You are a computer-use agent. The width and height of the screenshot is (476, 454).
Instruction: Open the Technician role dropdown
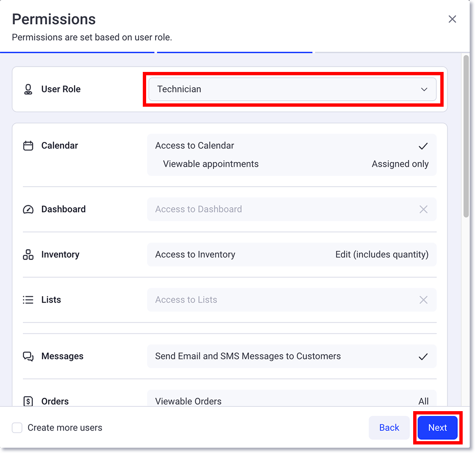coord(292,89)
